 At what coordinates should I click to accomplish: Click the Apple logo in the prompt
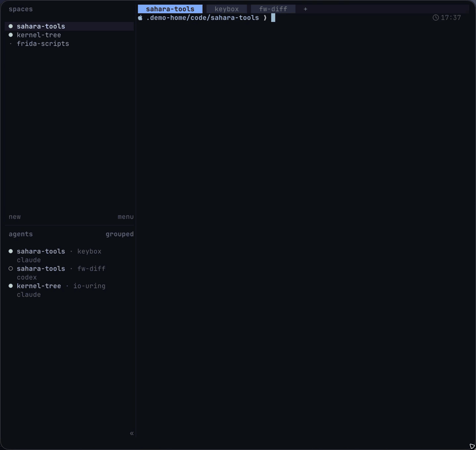140,18
